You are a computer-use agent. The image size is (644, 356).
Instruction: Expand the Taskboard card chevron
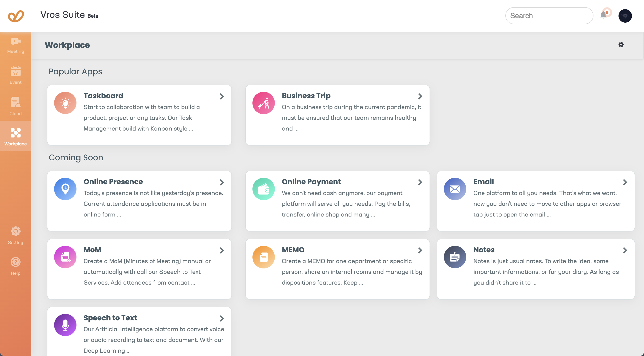[x=222, y=96]
